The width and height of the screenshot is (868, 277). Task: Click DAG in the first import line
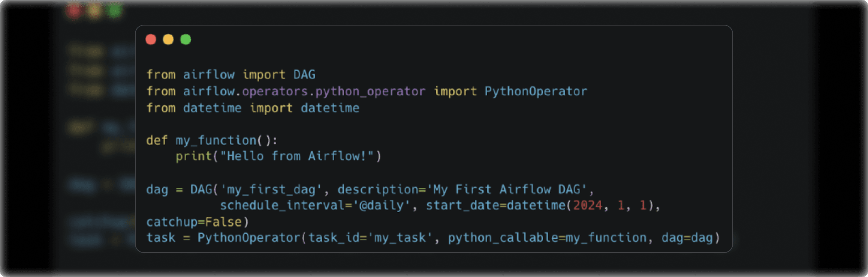tap(304, 75)
